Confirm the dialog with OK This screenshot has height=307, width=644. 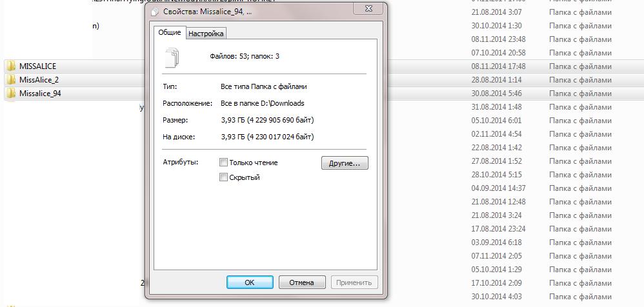point(250,282)
